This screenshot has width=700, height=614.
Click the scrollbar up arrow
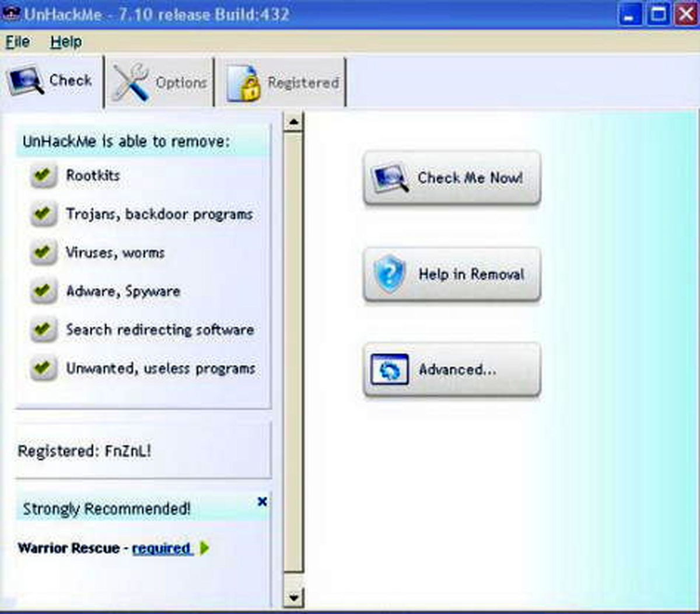pos(293,121)
